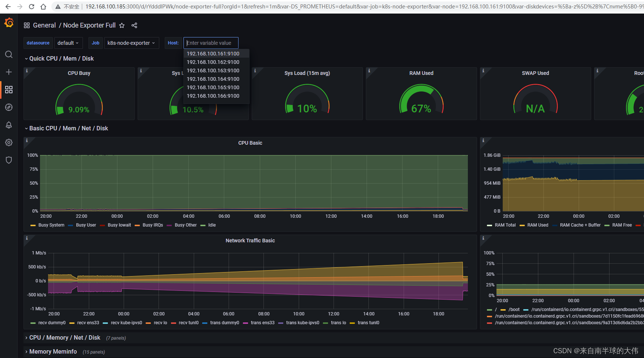
Task: Open the Server Admin shield icon
Action: coord(9,160)
